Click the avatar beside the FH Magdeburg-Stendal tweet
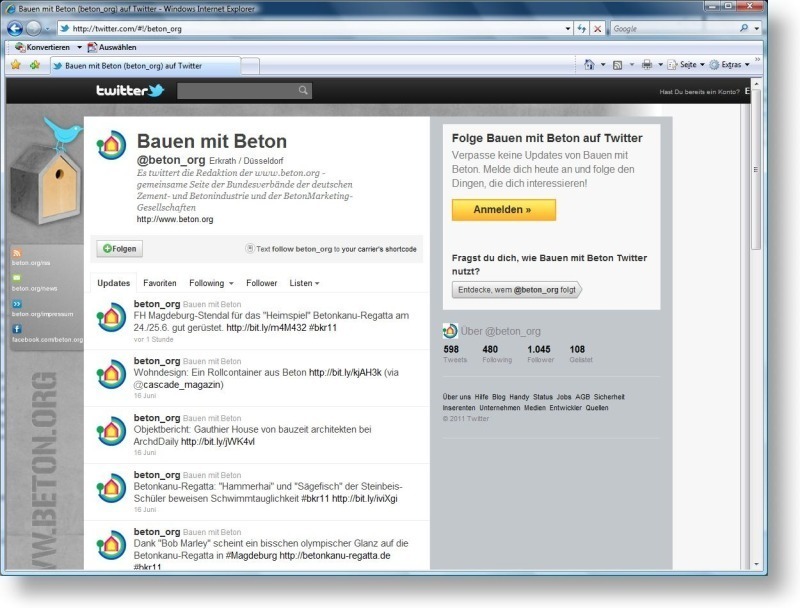The height and width of the screenshot is (608, 800). click(111, 317)
